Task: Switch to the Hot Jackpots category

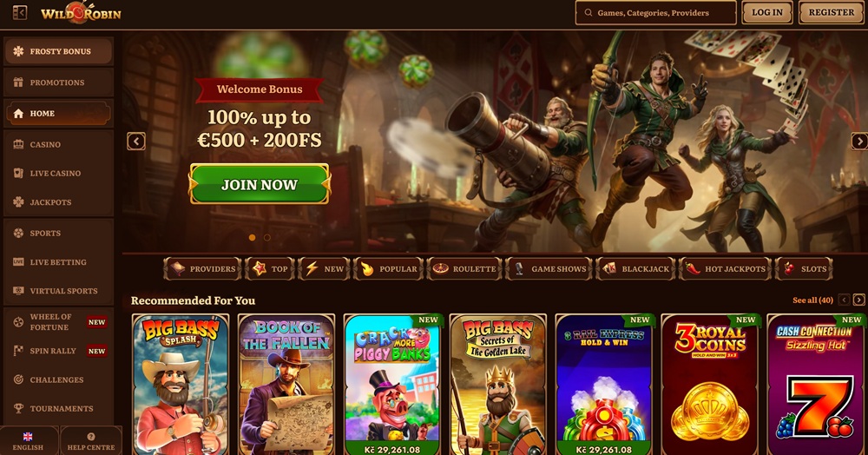Action: (725, 269)
